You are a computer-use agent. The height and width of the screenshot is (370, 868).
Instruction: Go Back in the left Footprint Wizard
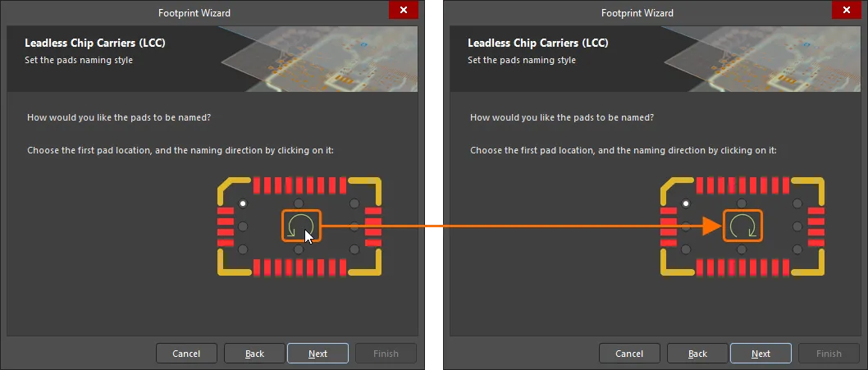tap(254, 354)
